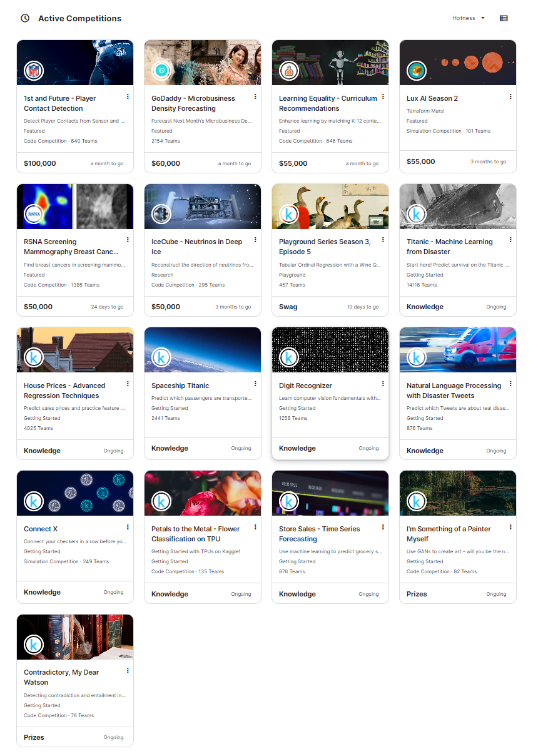Open the options menu for Connect X

128,527
